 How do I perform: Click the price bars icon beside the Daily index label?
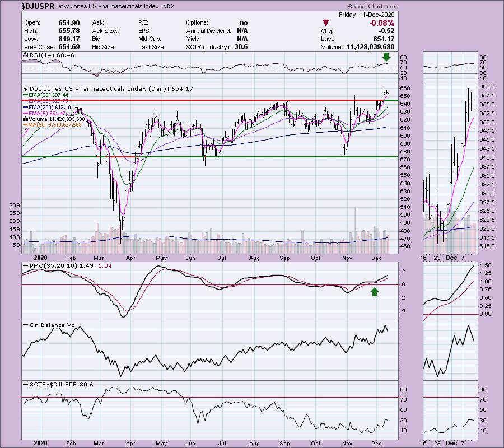point(25,88)
